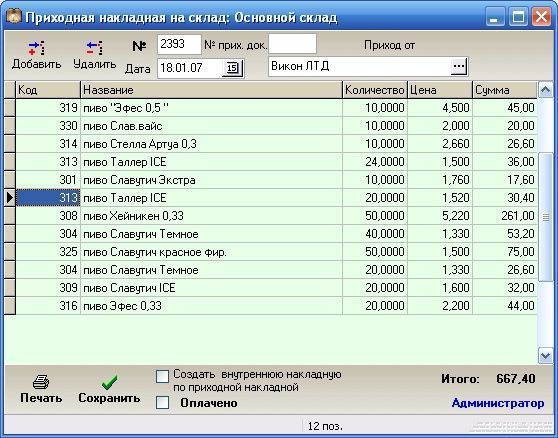Click row selector for пиво Эфес 0,33
Image resolution: width=558 pixels, height=438 pixels.
click(10, 306)
